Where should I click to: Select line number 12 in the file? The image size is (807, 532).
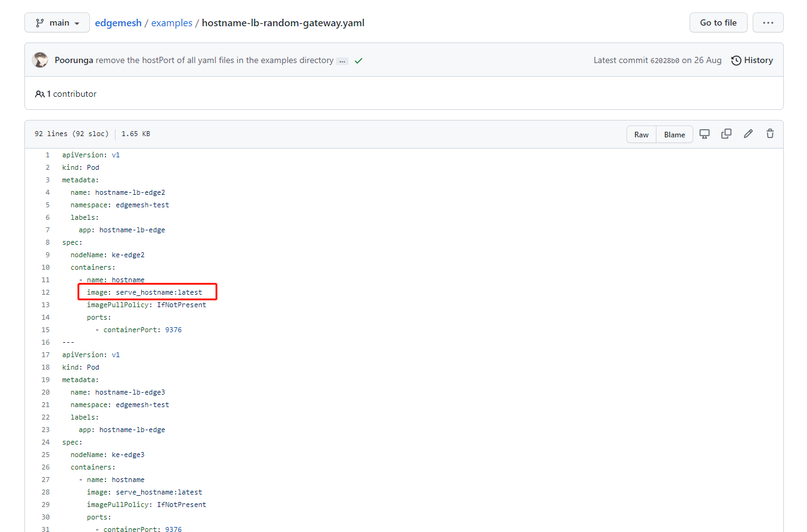tap(45, 292)
